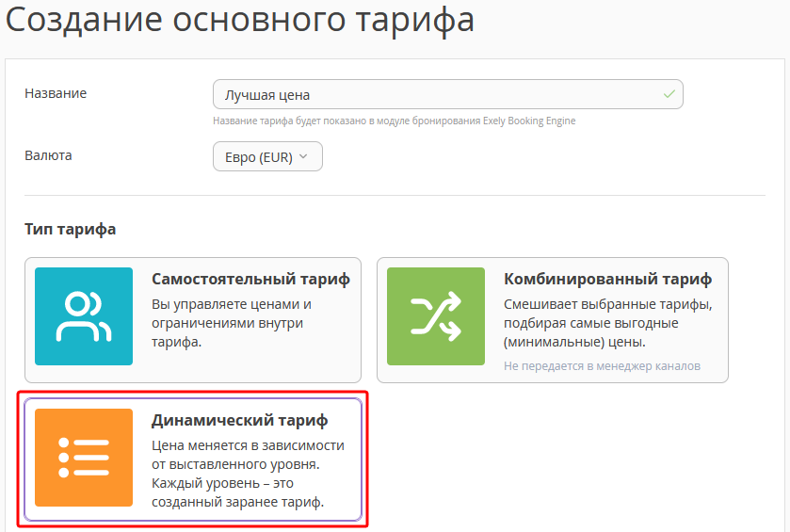Open the Валюта dropdown Евро (EUR)
This screenshot has height=532, width=790.
pos(267,156)
